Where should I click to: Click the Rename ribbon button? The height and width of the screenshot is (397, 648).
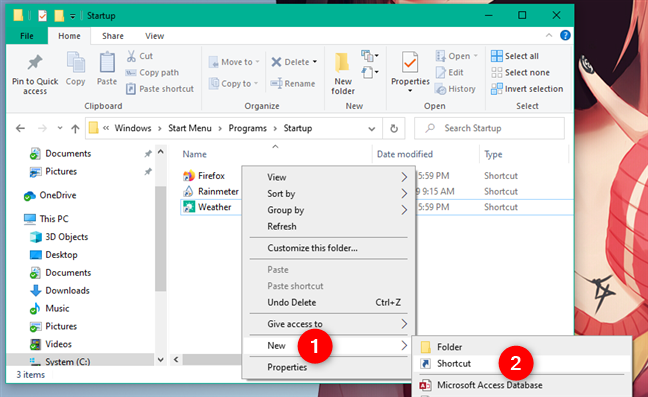[x=293, y=83]
